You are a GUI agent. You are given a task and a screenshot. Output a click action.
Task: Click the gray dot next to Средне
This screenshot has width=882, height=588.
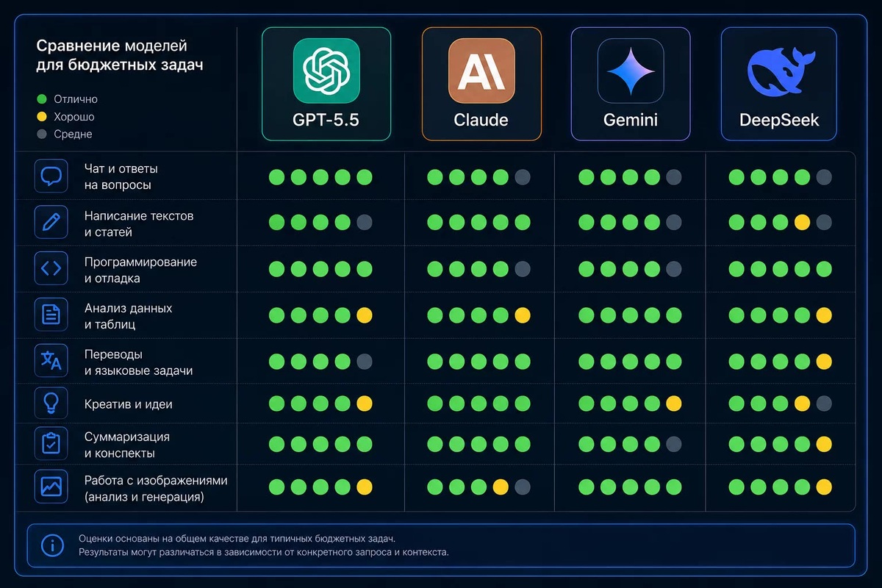[42, 134]
